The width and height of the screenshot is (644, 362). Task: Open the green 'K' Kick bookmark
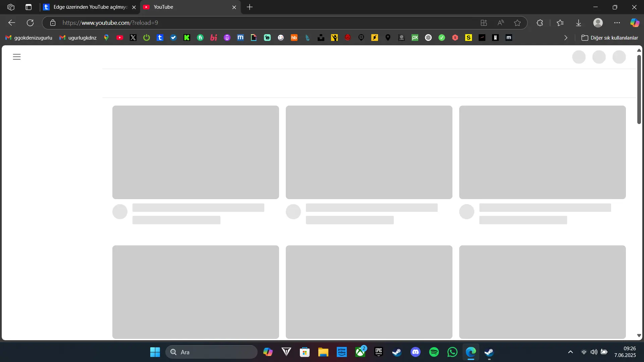click(187, 38)
